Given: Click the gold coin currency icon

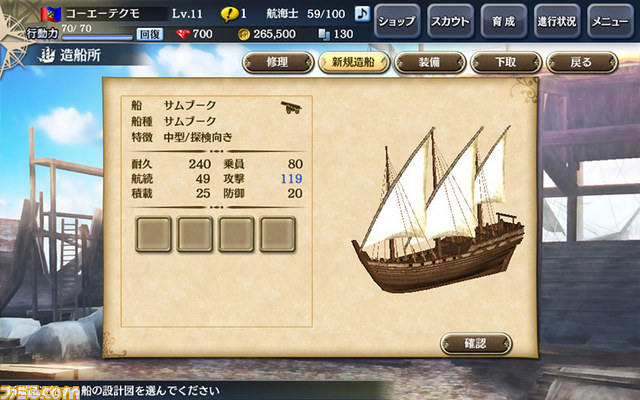Looking at the screenshot, I should (244, 34).
